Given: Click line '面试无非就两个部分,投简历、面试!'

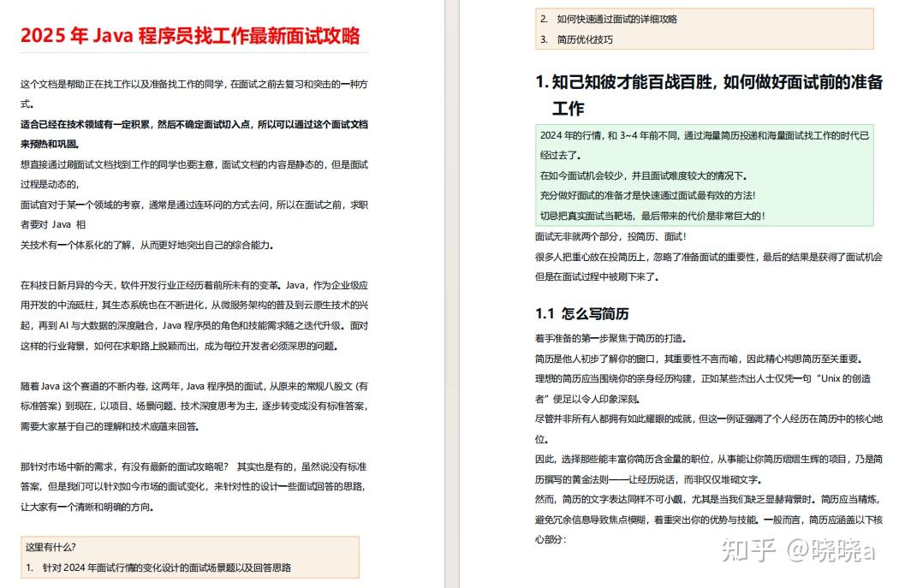Looking at the screenshot, I should [x=610, y=236].
